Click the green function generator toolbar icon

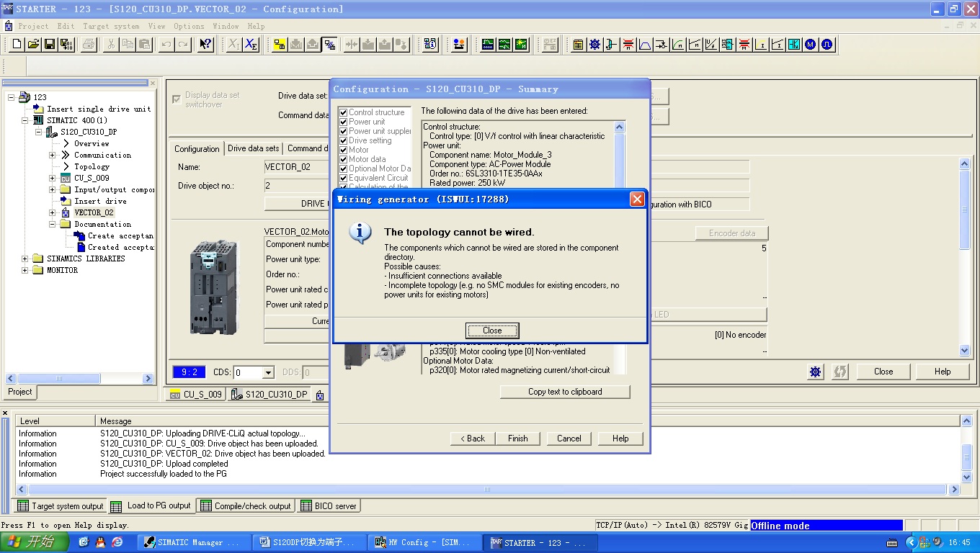(x=504, y=45)
